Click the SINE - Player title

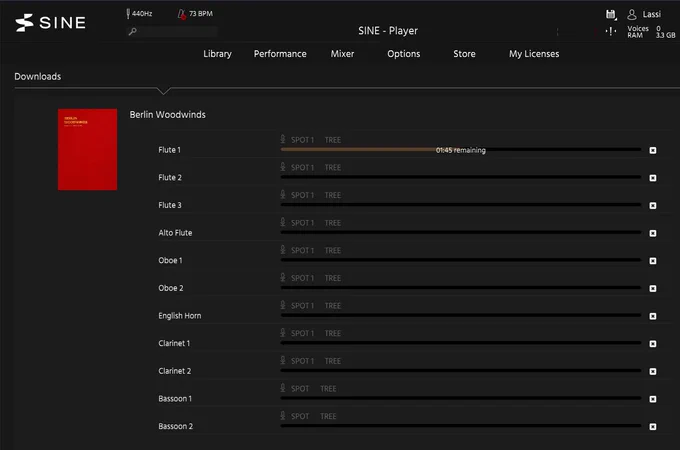[x=388, y=31]
